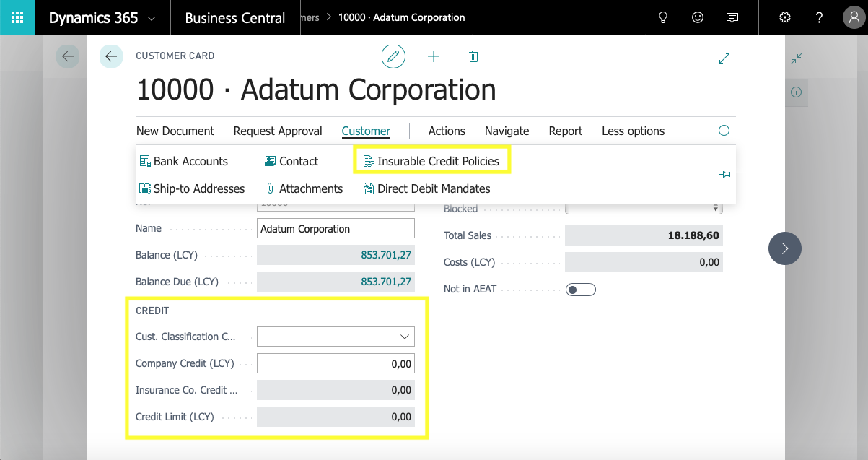Open Business Central home link
This screenshot has width=868, height=460.
[235, 18]
